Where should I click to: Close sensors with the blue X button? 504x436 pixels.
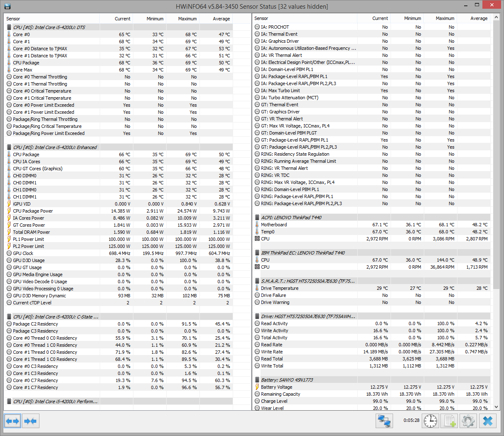click(488, 421)
